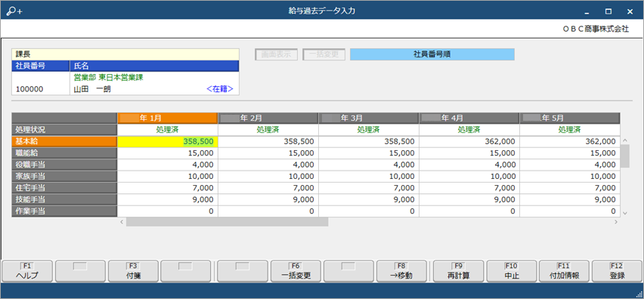The width and height of the screenshot is (644, 299).
Task: Click the employee name 山田 一朗
Action: coord(92,89)
